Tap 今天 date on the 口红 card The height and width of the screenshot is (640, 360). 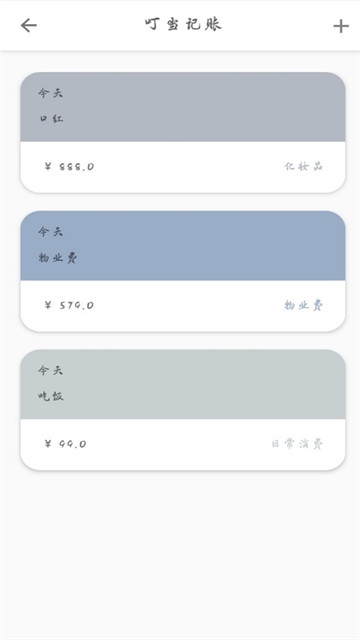(x=51, y=93)
